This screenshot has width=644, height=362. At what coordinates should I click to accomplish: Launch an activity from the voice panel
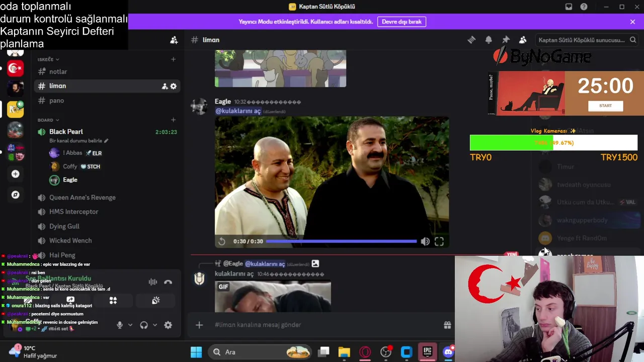tap(113, 300)
